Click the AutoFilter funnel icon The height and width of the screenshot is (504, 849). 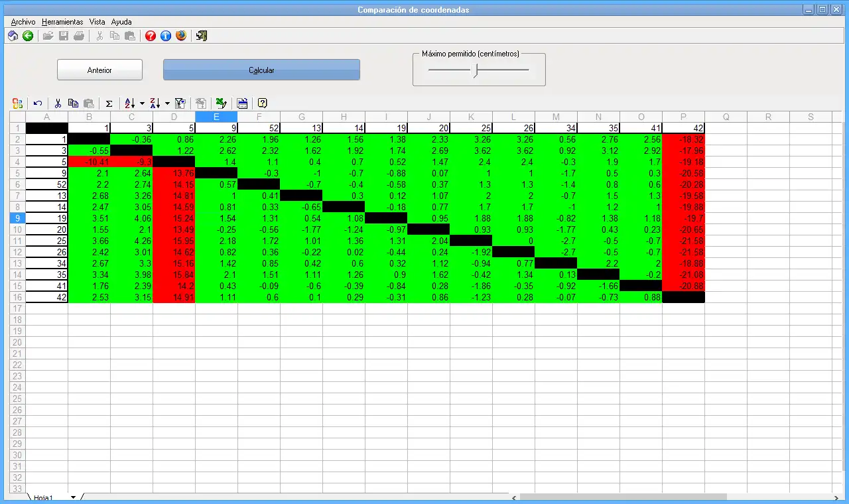[180, 103]
